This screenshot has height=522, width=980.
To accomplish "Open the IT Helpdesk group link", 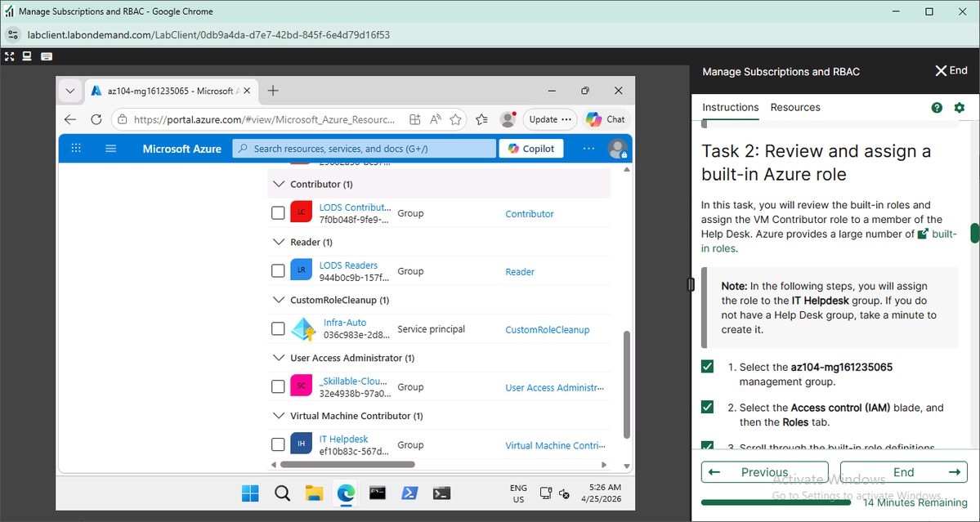I will pos(344,439).
